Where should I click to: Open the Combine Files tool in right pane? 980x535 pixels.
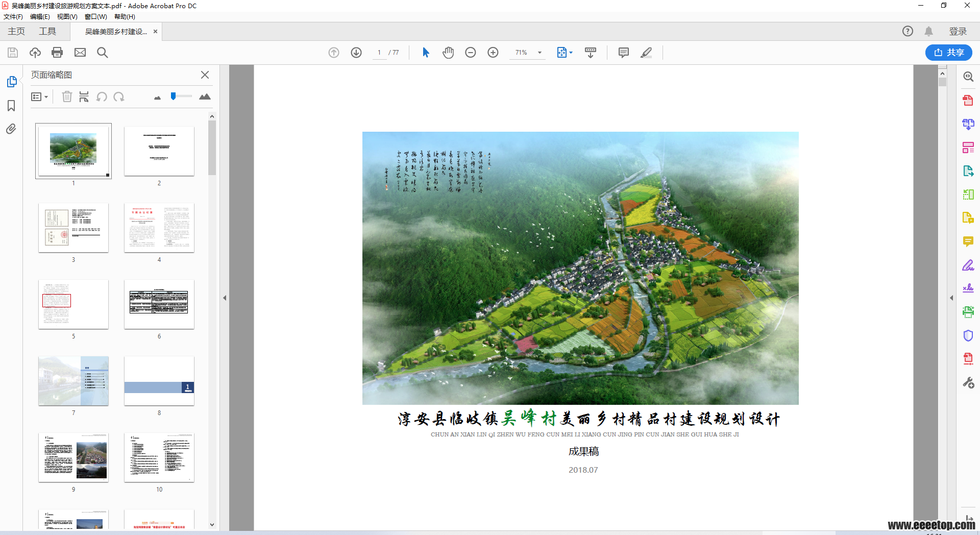point(968,124)
